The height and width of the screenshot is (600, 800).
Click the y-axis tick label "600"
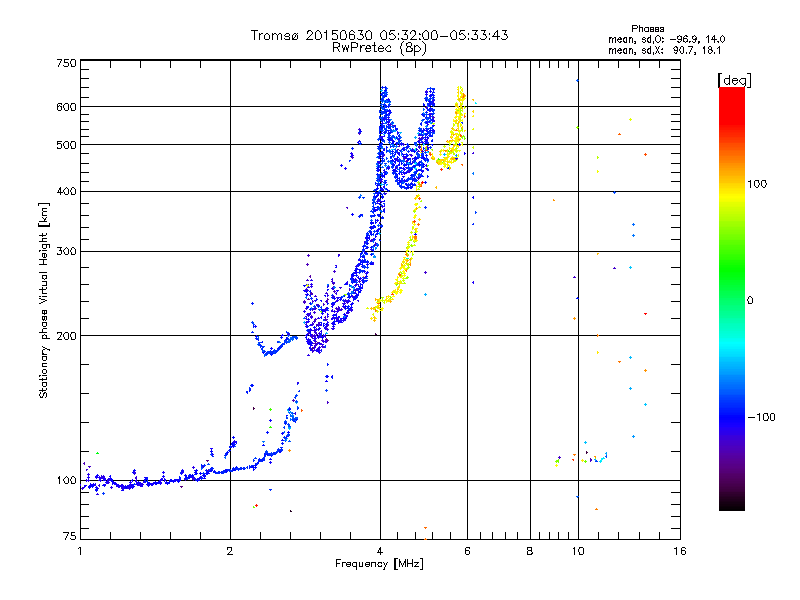click(66, 107)
